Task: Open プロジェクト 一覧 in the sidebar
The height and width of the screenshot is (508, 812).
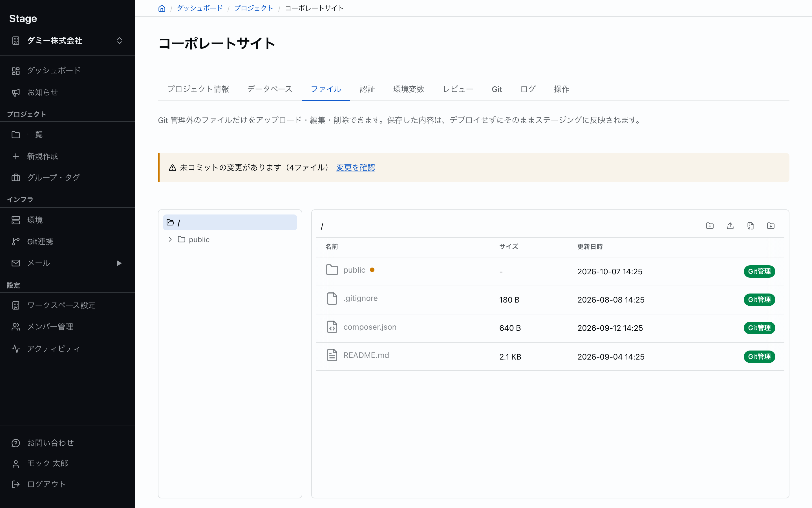Action: [67, 134]
